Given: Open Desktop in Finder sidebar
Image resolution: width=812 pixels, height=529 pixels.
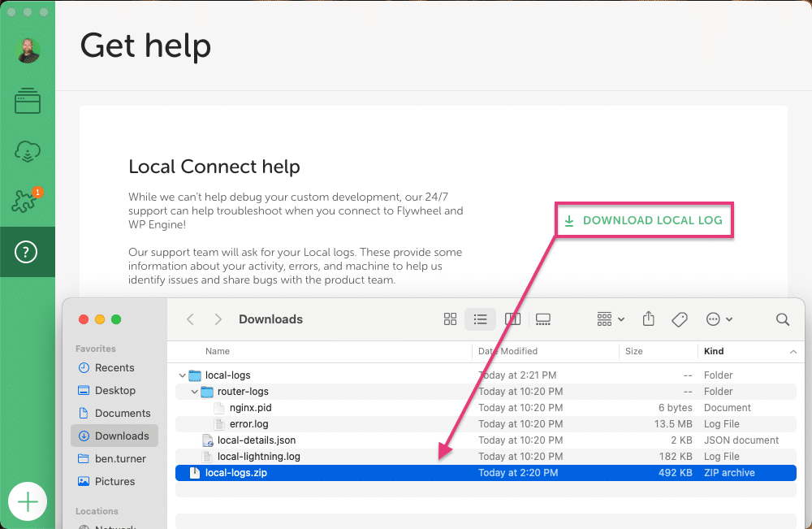Looking at the screenshot, I should 114,391.
